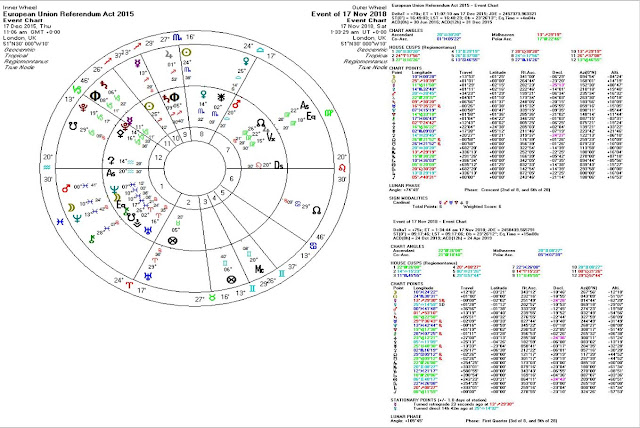Select house number 2 near the center
This screenshot has height=428, width=640.
189,202
